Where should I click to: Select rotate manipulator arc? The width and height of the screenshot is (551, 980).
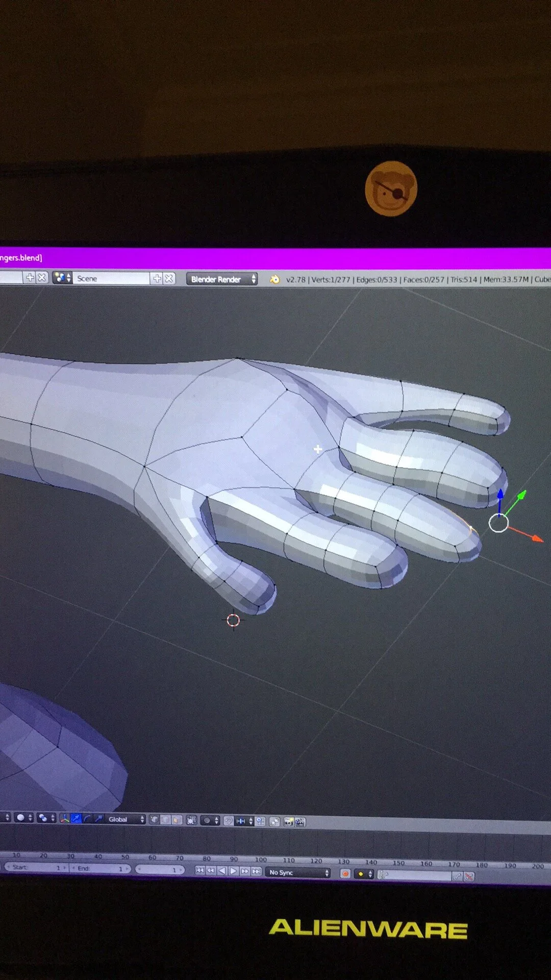[87, 819]
